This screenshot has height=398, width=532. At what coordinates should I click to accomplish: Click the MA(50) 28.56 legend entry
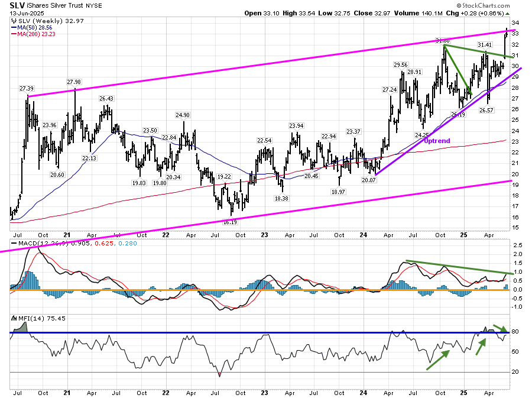click(x=32, y=27)
